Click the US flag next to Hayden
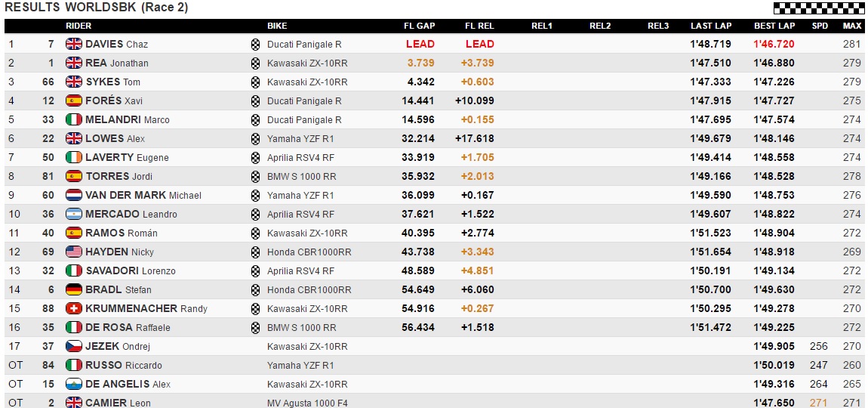The image size is (868, 408). pyautogui.click(x=74, y=252)
